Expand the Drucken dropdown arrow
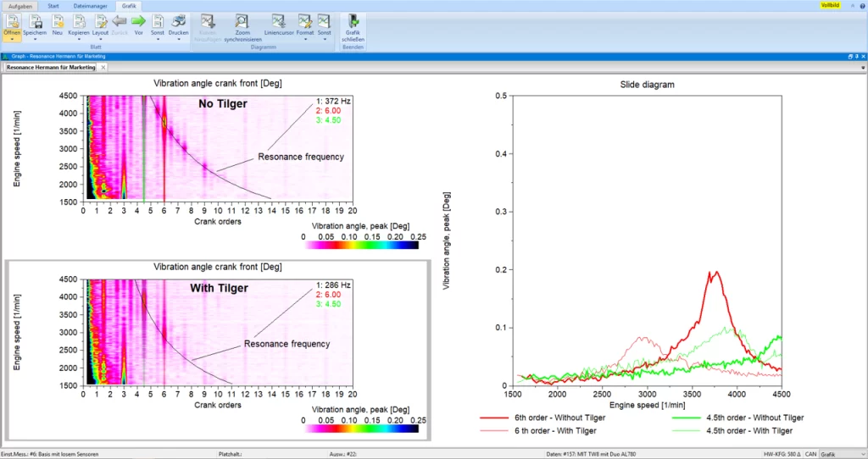Screen dimensions: 868x459 (x=178, y=39)
